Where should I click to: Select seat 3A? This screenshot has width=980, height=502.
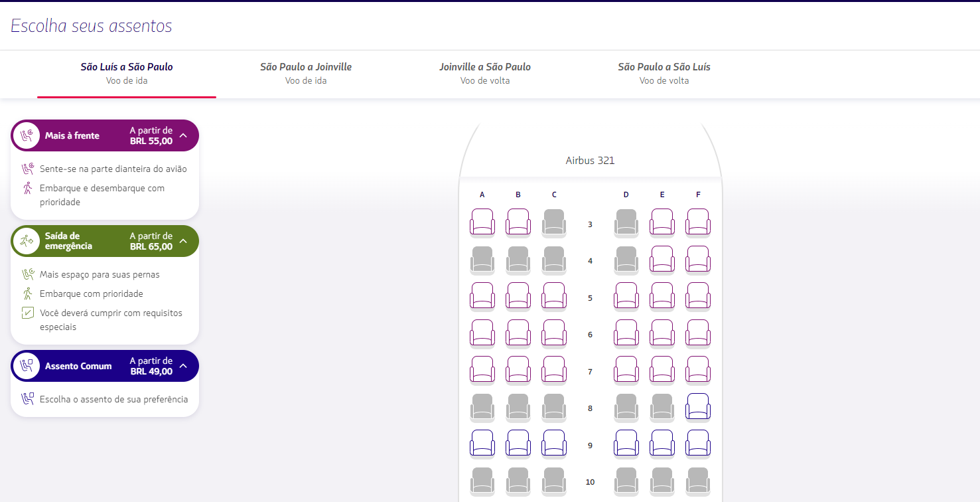[x=482, y=222]
